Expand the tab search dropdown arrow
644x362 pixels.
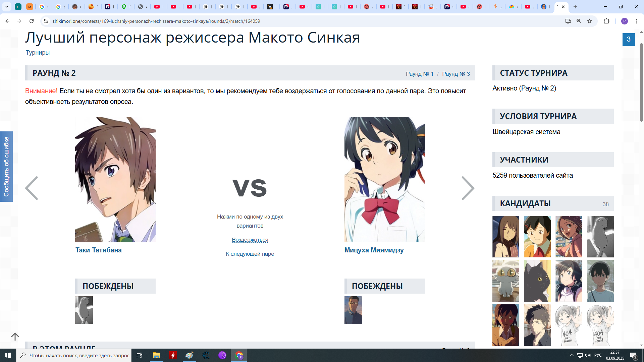[6, 7]
